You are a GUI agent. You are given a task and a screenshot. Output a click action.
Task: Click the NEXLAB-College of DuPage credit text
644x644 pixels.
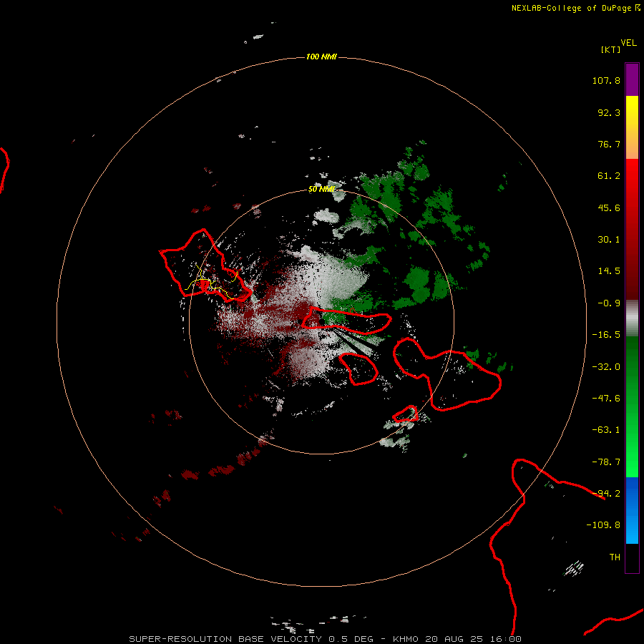(x=571, y=8)
